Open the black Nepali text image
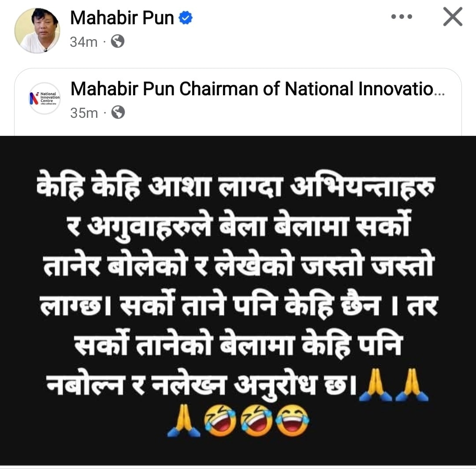Image resolution: width=476 pixels, height=469 pixels. [x=238, y=300]
